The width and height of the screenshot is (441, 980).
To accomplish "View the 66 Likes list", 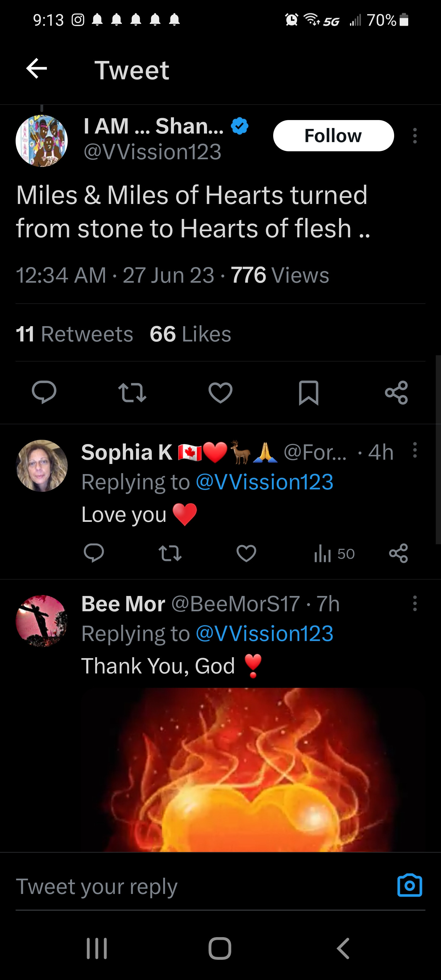I will coord(190,334).
